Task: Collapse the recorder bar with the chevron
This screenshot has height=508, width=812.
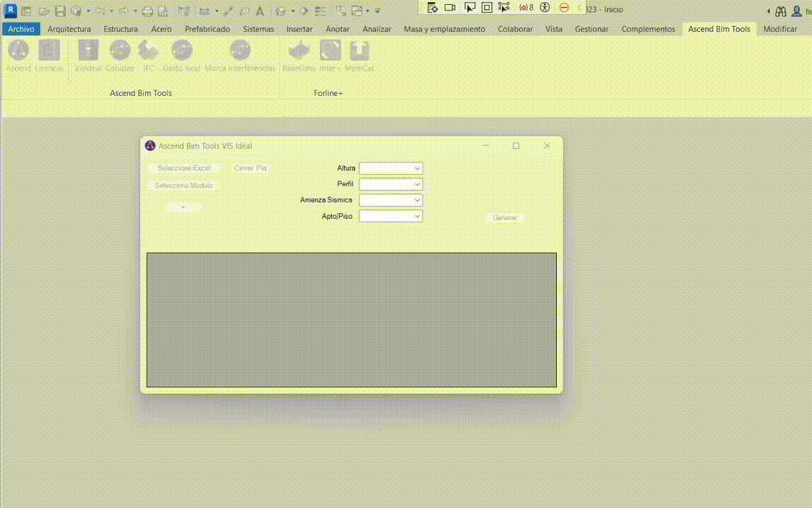Action: [579, 7]
